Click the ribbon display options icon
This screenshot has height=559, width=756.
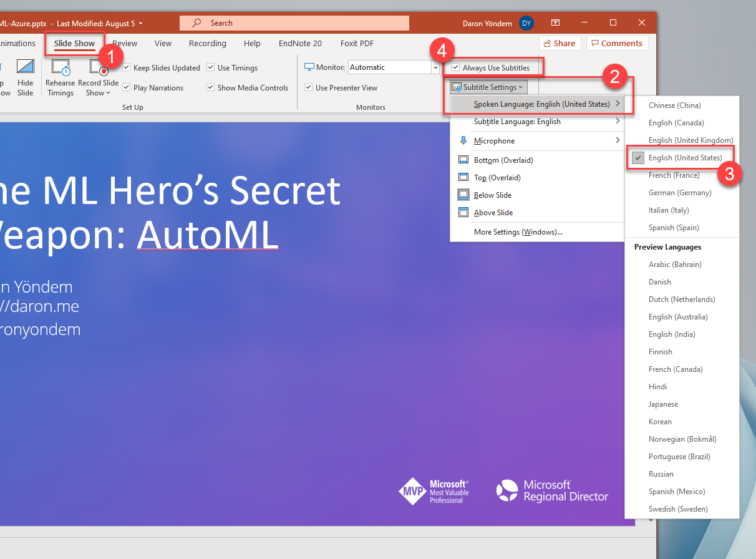(555, 22)
